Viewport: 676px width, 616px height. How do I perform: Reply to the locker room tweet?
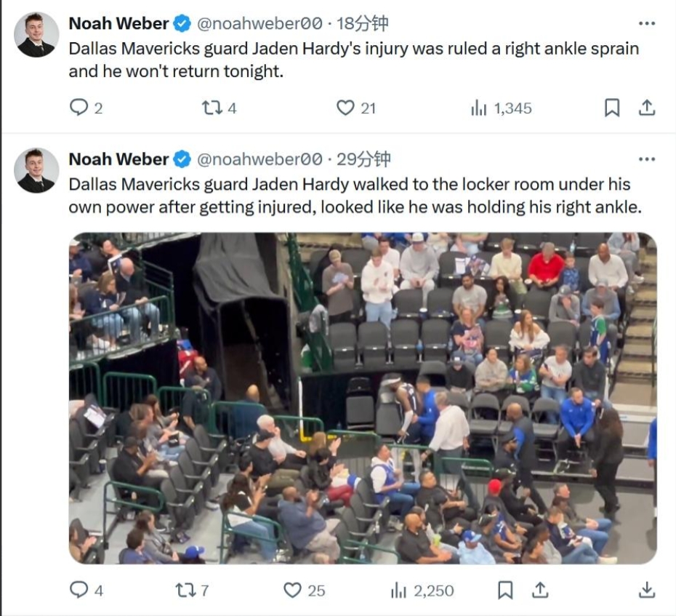pos(86,590)
